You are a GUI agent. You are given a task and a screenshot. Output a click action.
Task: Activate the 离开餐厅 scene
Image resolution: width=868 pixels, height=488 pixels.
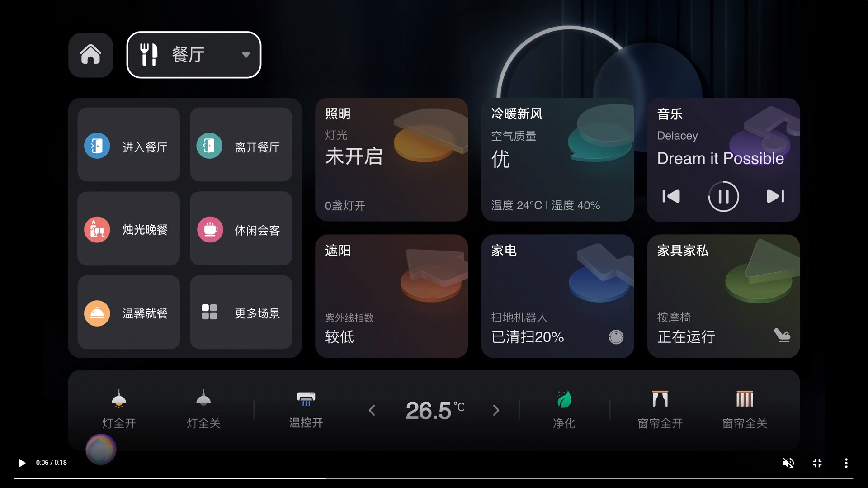(x=241, y=145)
